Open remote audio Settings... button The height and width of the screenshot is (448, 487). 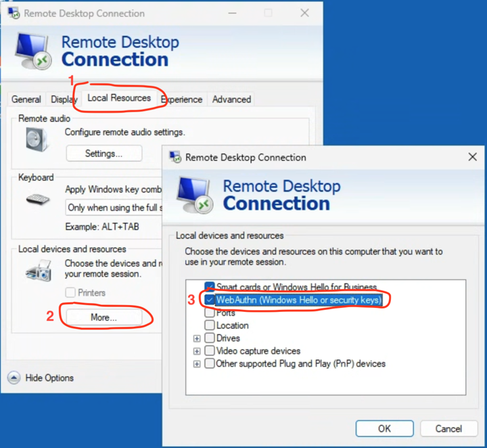pyautogui.click(x=104, y=154)
